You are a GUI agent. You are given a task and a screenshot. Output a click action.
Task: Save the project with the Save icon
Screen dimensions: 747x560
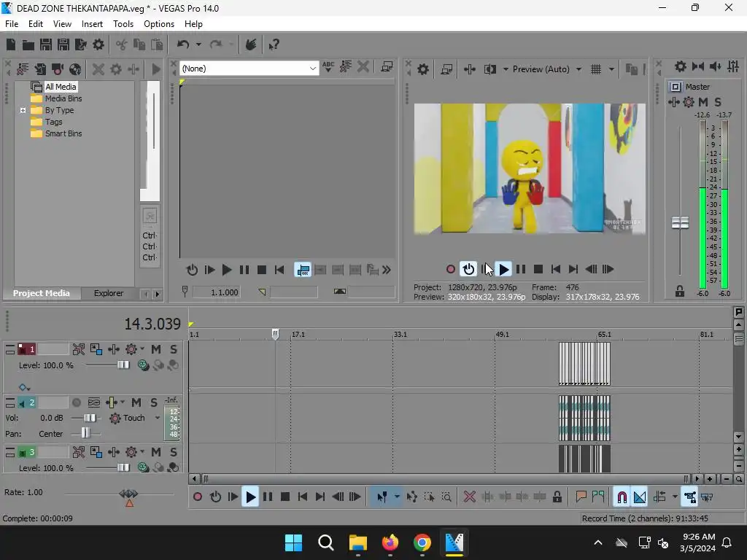(x=46, y=44)
